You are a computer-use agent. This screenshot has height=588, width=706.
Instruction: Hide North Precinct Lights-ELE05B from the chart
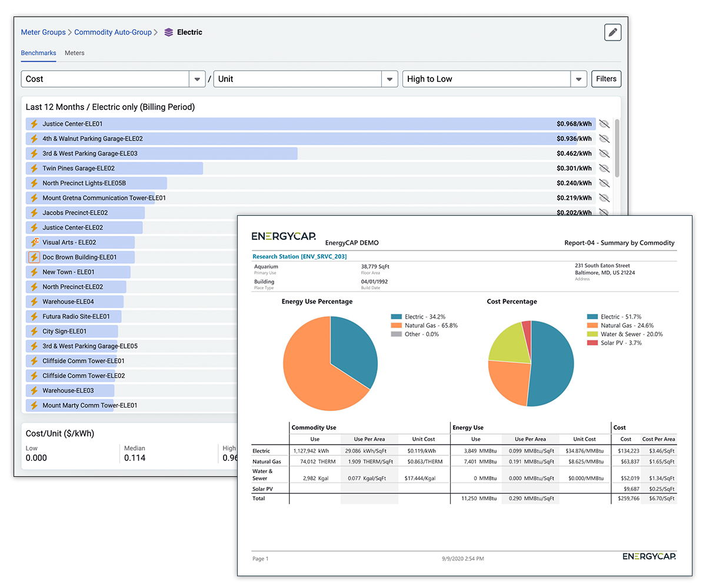[604, 183]
